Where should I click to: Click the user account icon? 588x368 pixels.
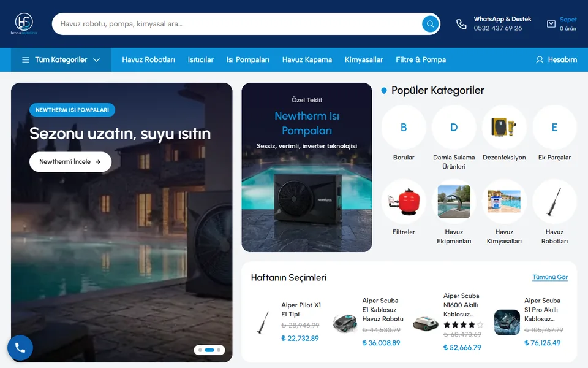(x=540, y=59)
